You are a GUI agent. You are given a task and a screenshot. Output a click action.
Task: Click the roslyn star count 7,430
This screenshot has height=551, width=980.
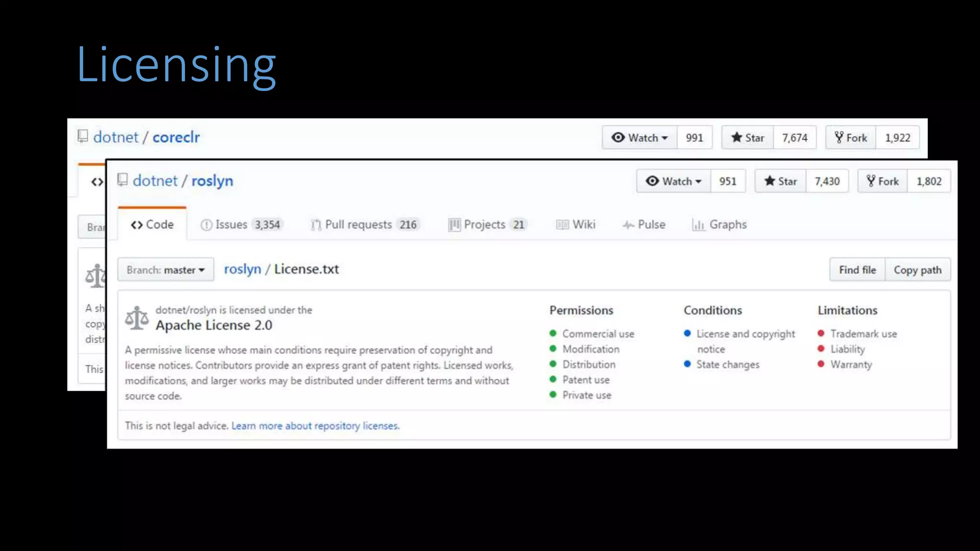click(827, 181)
